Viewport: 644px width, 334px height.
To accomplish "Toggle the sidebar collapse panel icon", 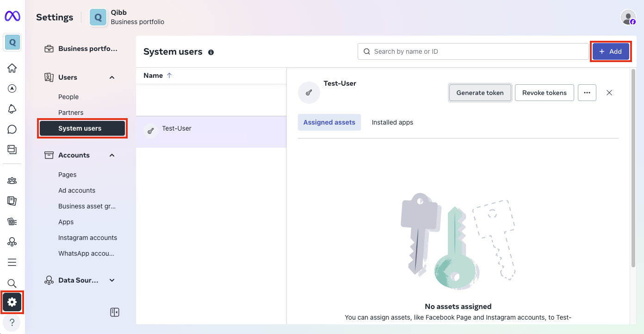I will (x=115, y=312).
